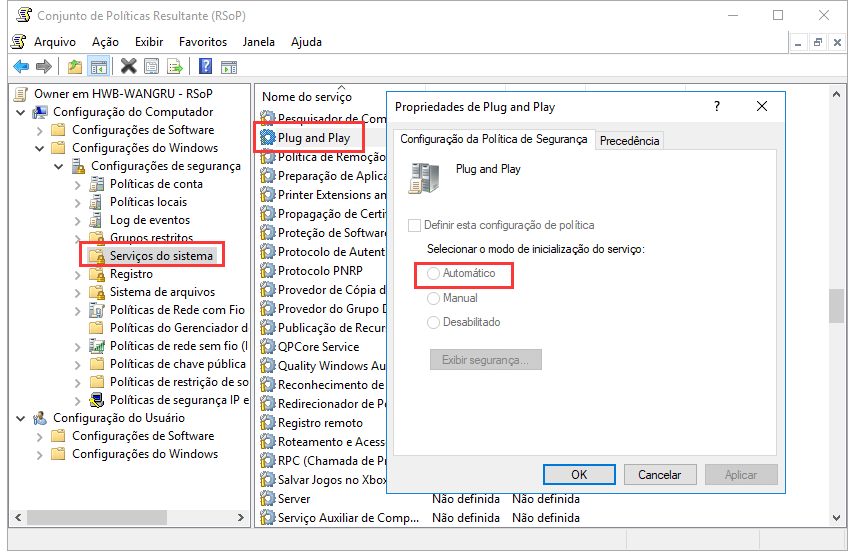Click the up-one-level folder icon
Image resolution: width=855 pixels, height=558 pixels.
75,67
